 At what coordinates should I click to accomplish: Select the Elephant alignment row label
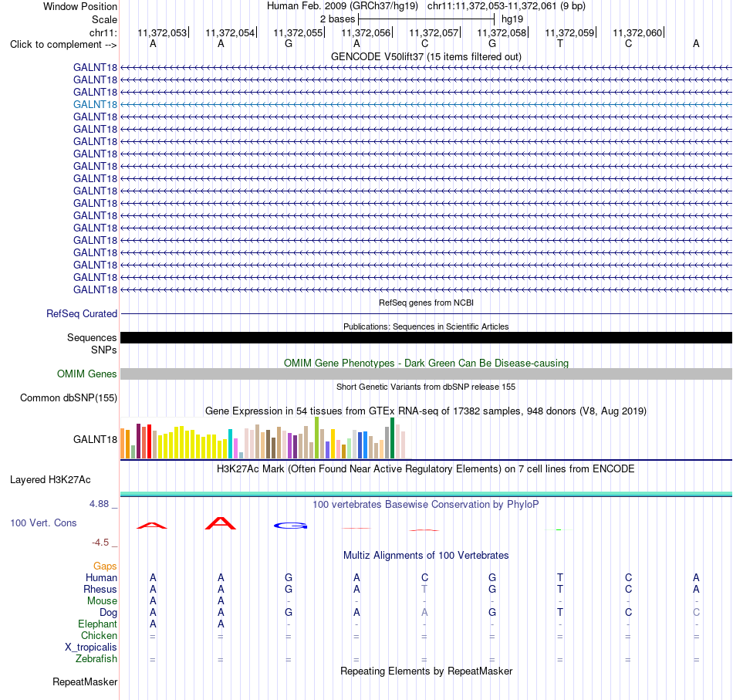[97, 624]
